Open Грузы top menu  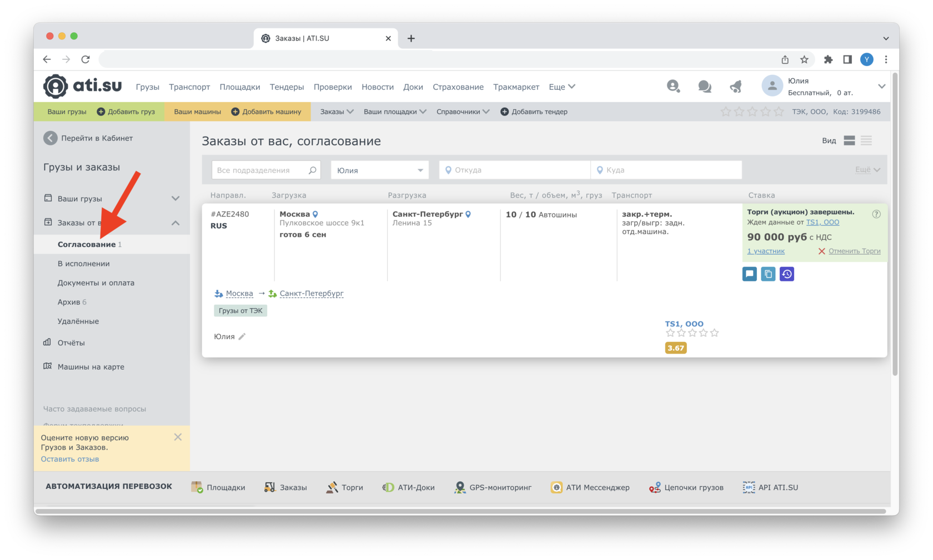[148, 87]
